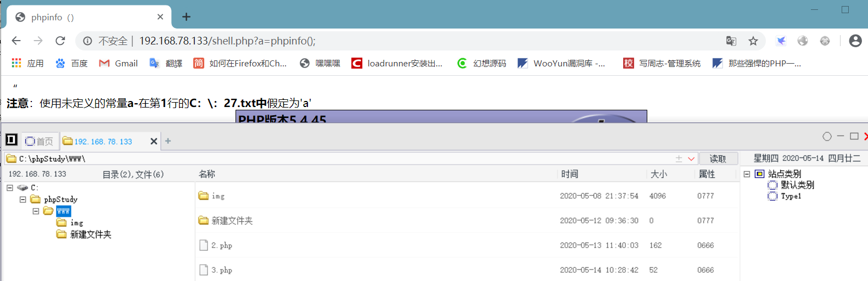
Task: Add a new tab in file manager
Action: [x=168, y=141]
